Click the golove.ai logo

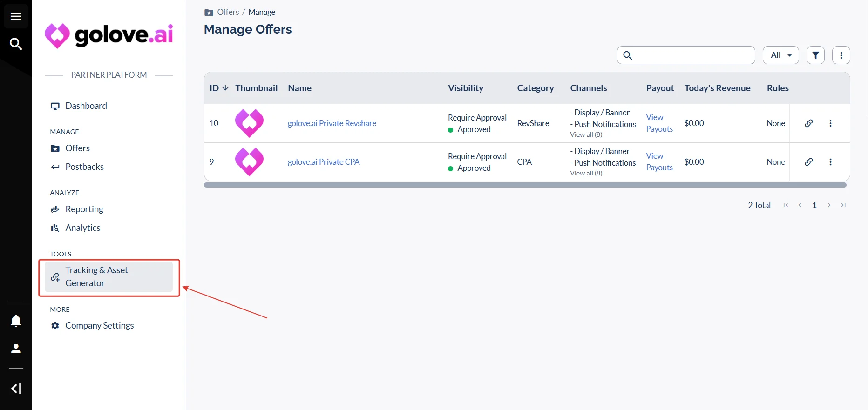click(109, 35)
